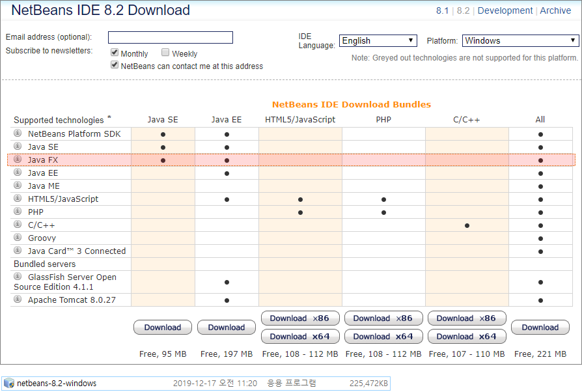Click the 'Free, 197 MB' size text
Screen dimensions: 582x392
coord(227,354)
